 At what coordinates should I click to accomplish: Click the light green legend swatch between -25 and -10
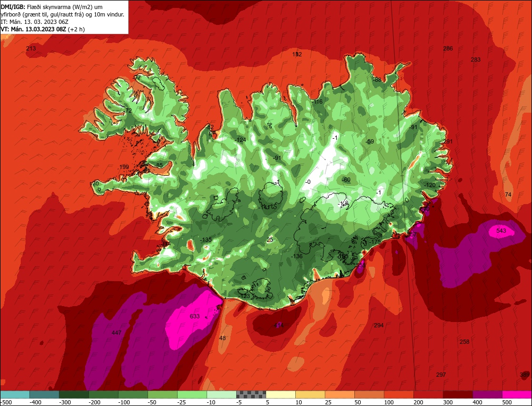(x=192, y=394)
